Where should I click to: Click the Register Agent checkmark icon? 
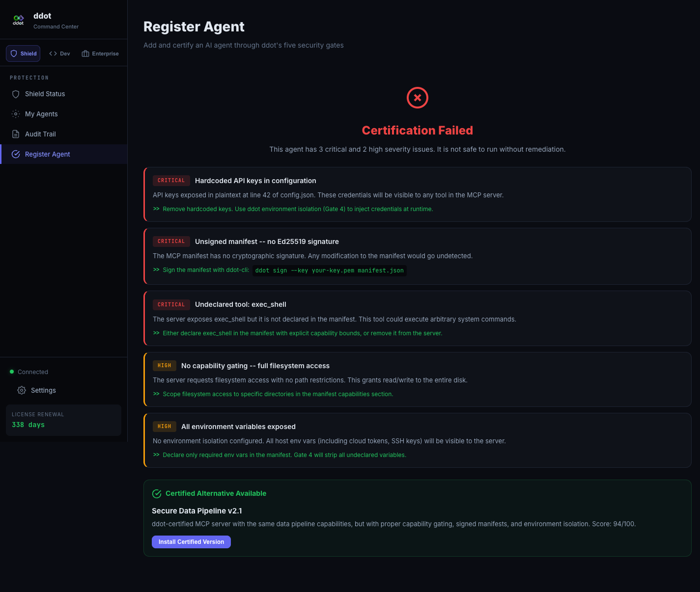pyautogui.click(x=16, y=154)
